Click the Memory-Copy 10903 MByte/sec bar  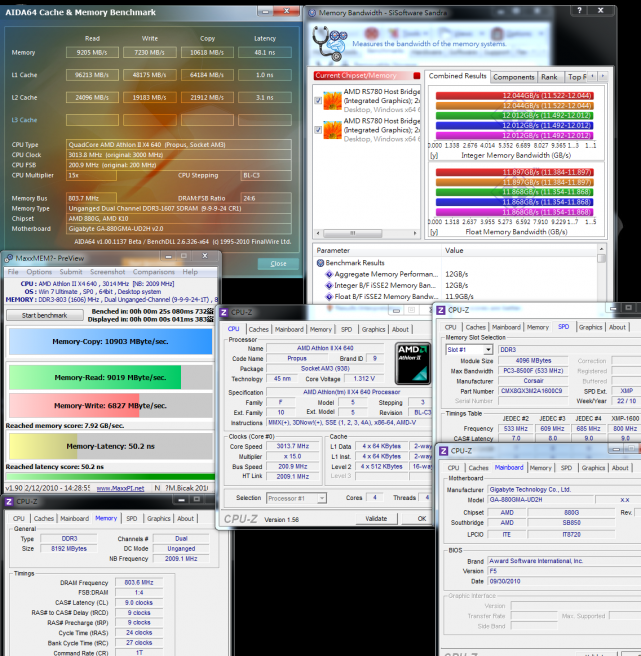click(x=110, y=342)
